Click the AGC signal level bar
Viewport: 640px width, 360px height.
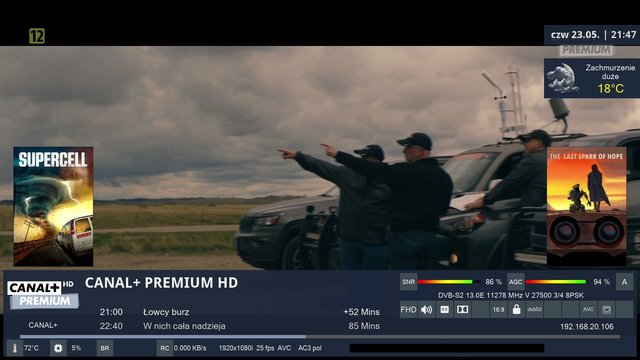556,282
